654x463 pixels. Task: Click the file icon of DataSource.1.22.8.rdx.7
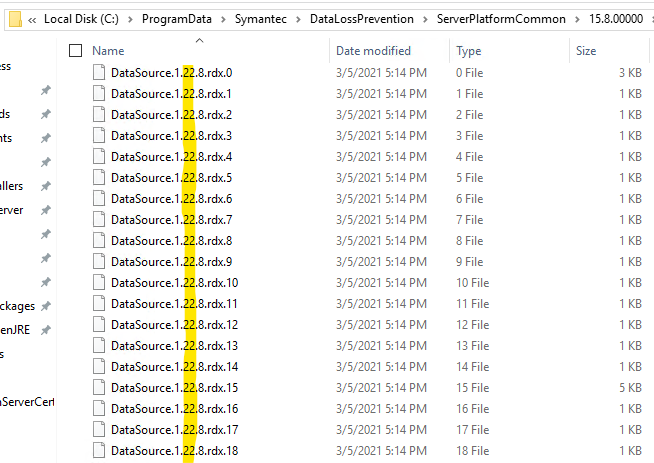[x=99, y=219]
